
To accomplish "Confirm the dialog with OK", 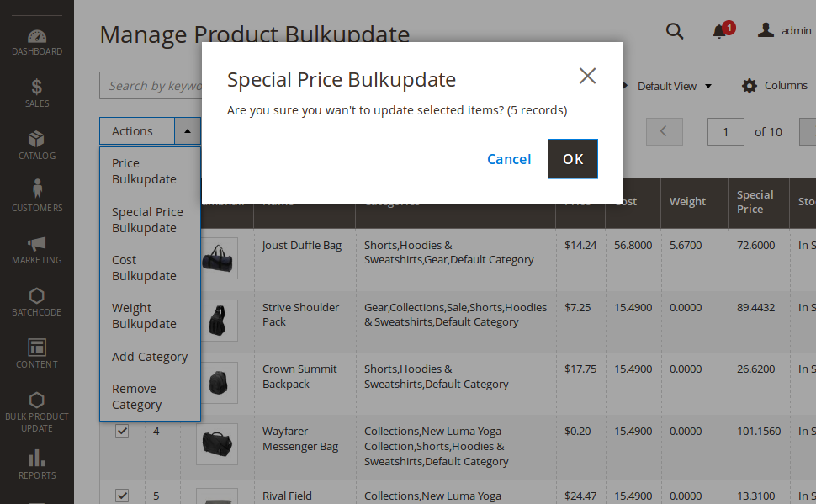I will [573, 159].
